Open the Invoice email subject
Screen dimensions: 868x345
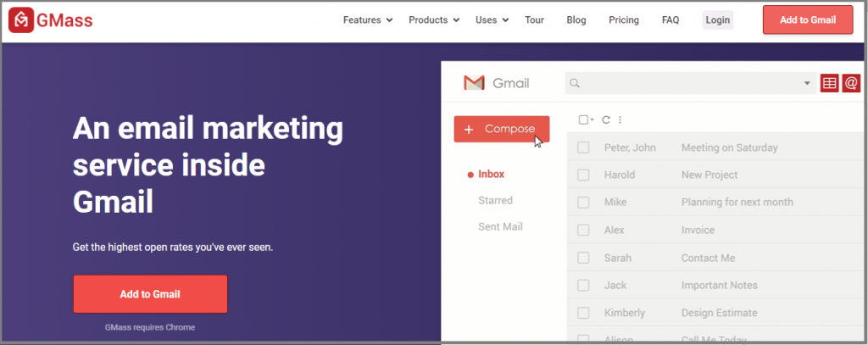click(698, 230)
